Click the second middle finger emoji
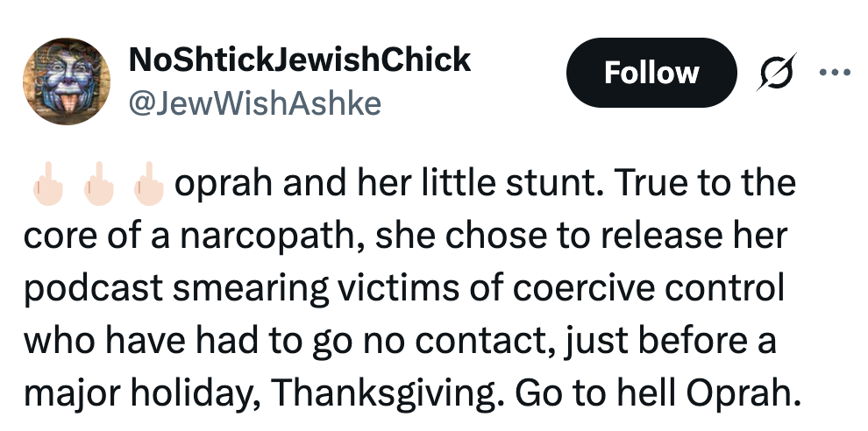868x431 pixels. point(96,185)
